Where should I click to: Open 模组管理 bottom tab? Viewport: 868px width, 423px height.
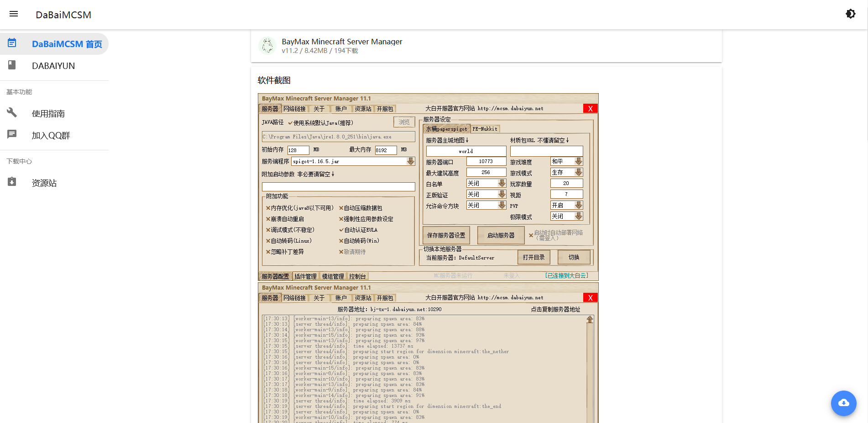coord(333,276)
